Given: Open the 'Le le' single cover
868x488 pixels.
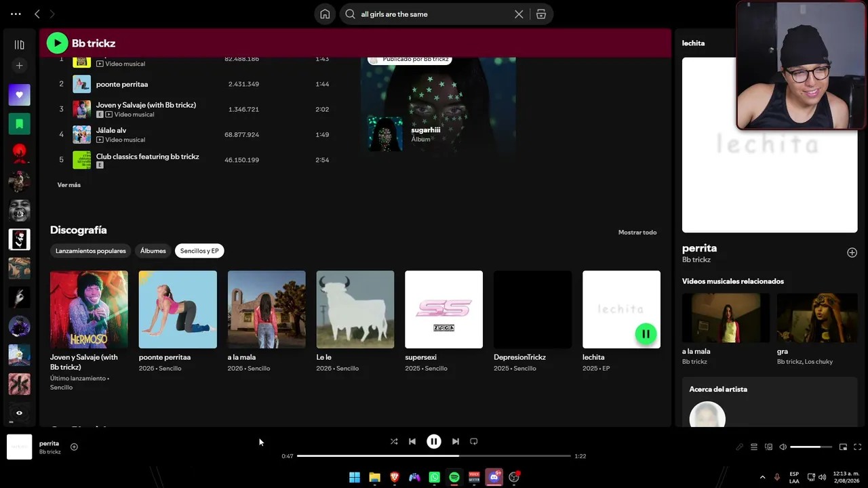Looking at the screenshot, I should point(355,310).
